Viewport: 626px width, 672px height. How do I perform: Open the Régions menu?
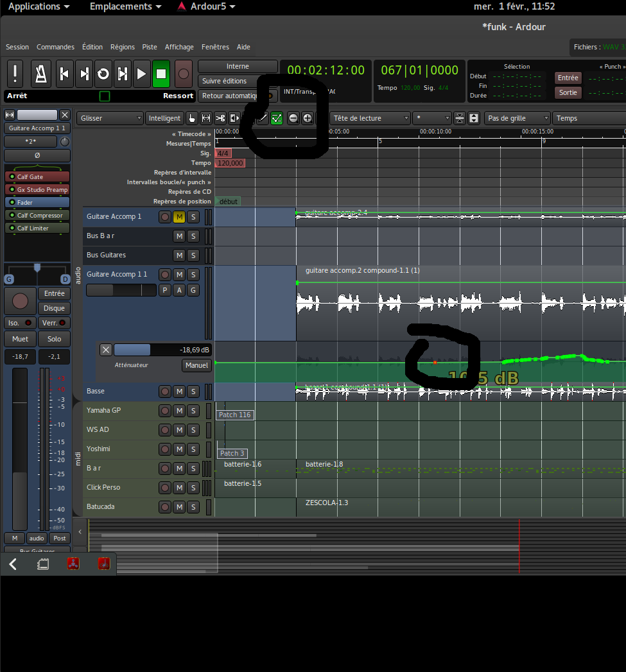pyautogui.click(x=123, y=47)
